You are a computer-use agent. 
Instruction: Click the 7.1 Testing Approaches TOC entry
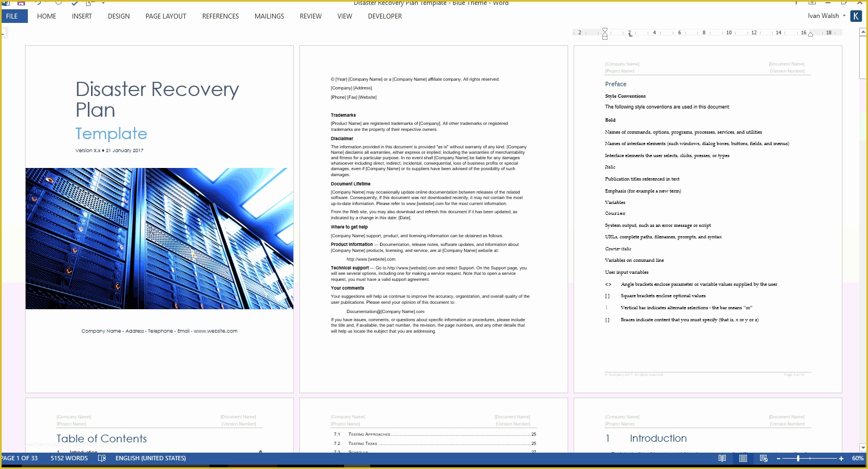click(435, 434)
